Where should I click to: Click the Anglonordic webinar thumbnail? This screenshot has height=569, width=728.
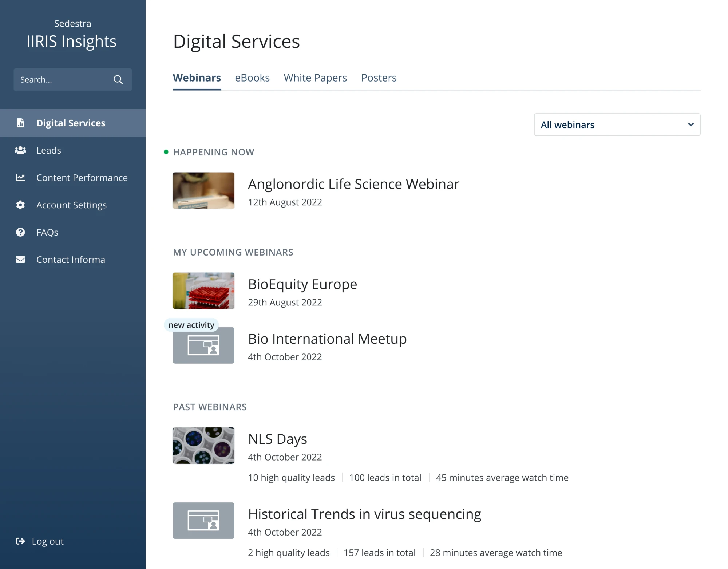[x=203, y=191]
